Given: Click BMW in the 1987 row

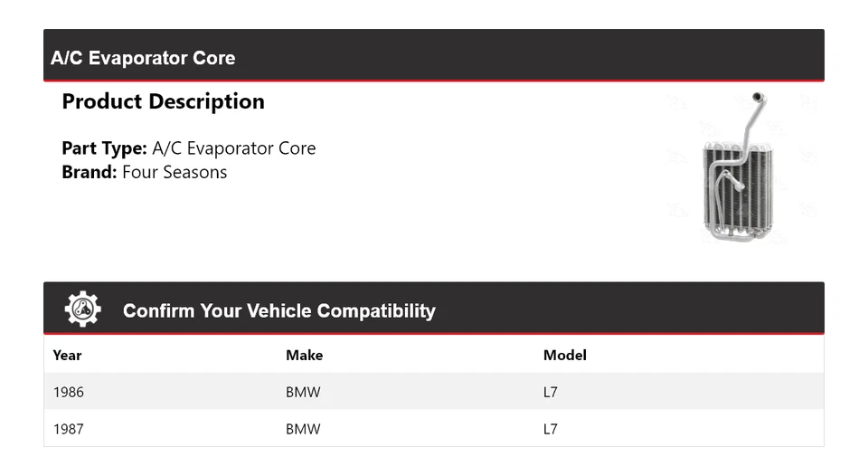Looking at the screenshot, I should pos(303,429).
